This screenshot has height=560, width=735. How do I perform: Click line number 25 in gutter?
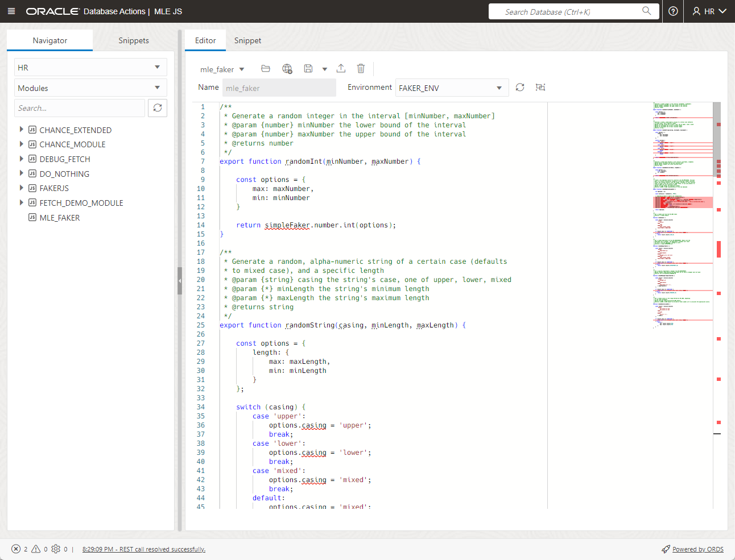pyautogui.click(x=201, y=325)
